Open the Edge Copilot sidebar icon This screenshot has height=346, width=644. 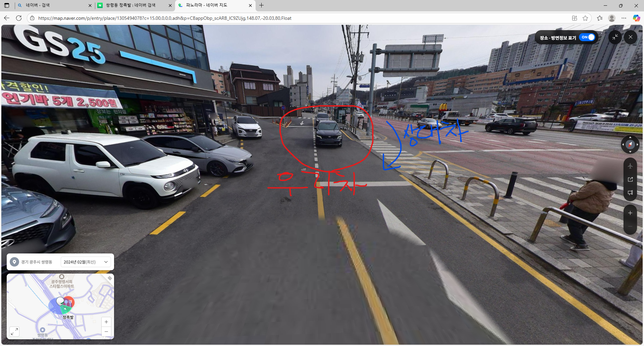pyautogui.click(x=636, y=18)
